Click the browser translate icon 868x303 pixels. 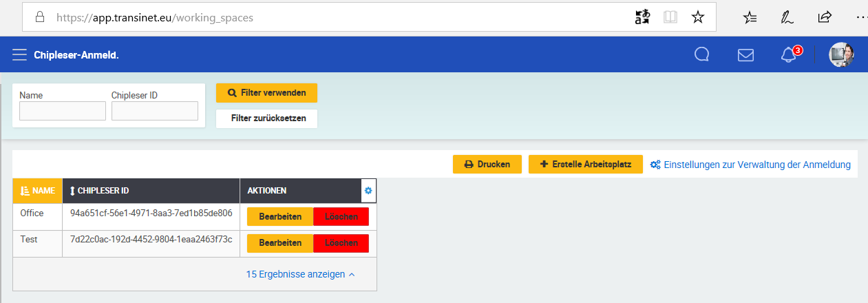click(x=642, y=17)
